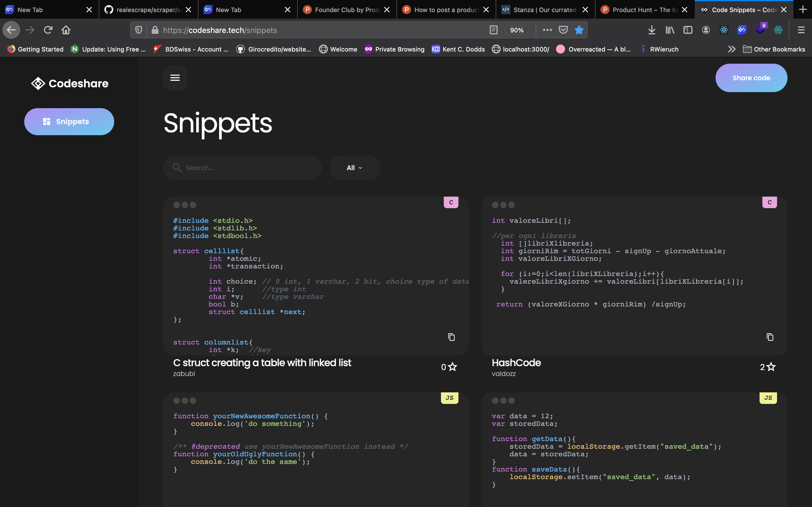Viewport: 812px width, 507px height.
Task: Show more bookmarks overflow chevron
Action: click(x=731, y=49)
